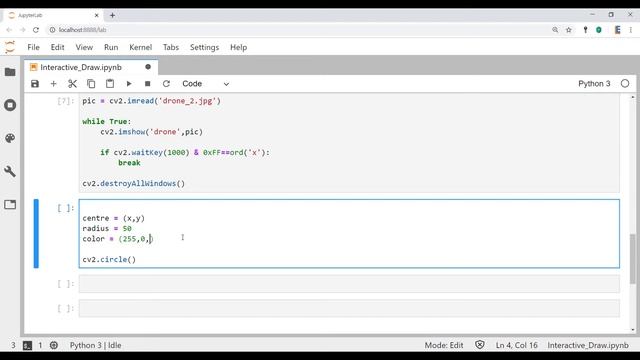640x360 pixels.
Task: Reload the browser page
Action: [x=36, y=30]
